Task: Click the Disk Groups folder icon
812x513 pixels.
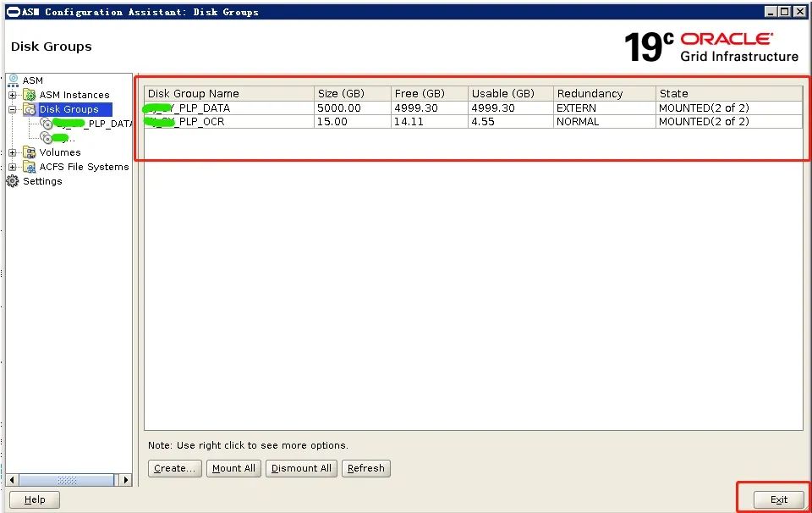Action: coord(30,109)
